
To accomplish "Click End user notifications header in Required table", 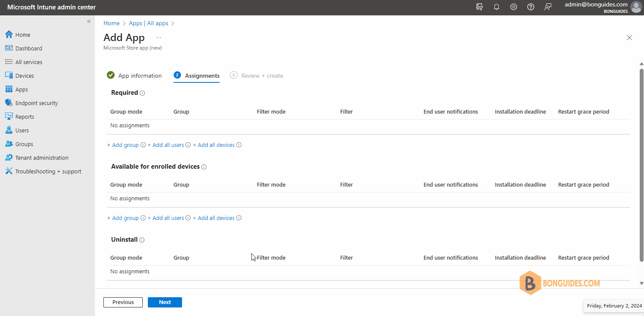I will [450, 111].
